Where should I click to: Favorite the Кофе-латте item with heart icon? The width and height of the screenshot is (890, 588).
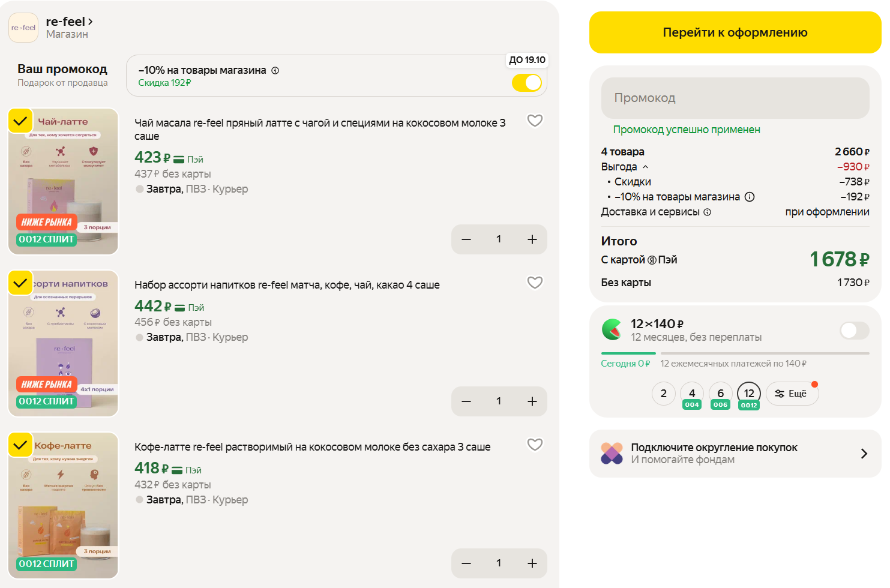point(534,445)
